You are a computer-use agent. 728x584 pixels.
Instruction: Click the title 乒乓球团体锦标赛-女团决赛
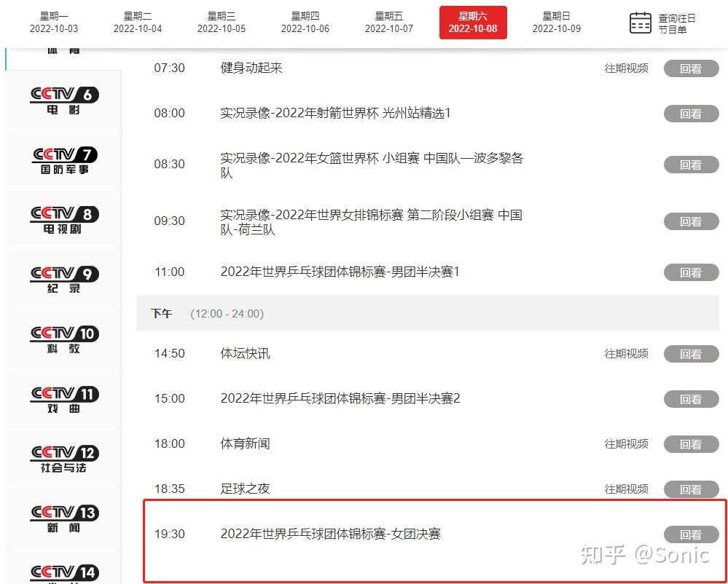tap(331, 534)
